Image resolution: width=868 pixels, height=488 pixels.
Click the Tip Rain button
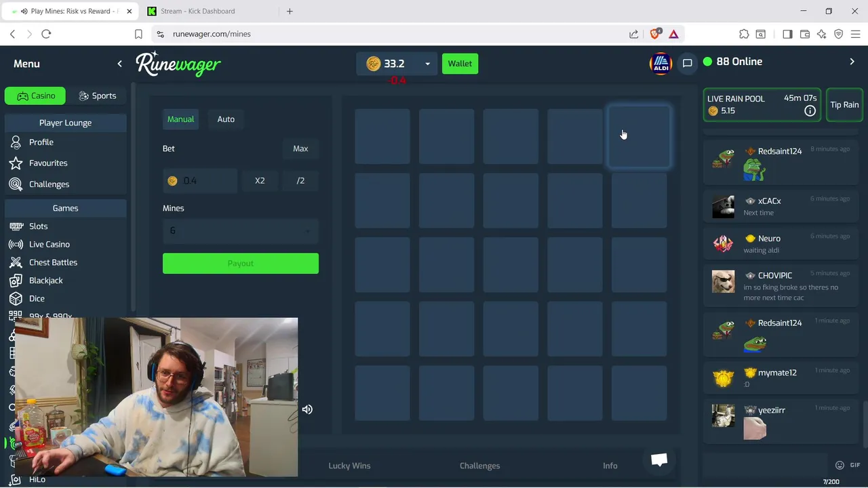point(844,105)
